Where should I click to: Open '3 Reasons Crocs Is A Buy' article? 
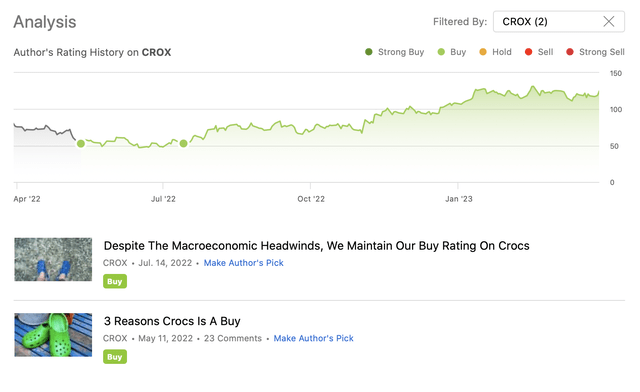pyautogui.click(x=172, y=321)
